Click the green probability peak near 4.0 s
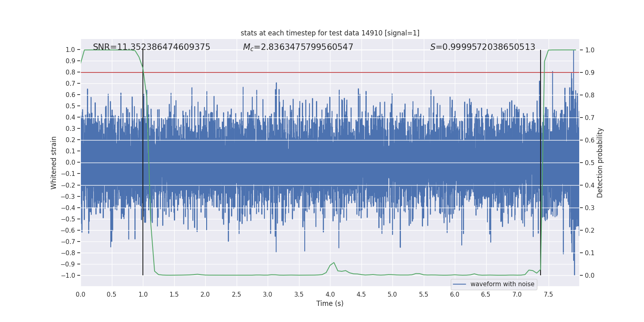The width and height of the screenshot is (644, 322). (x=334, y=263)
